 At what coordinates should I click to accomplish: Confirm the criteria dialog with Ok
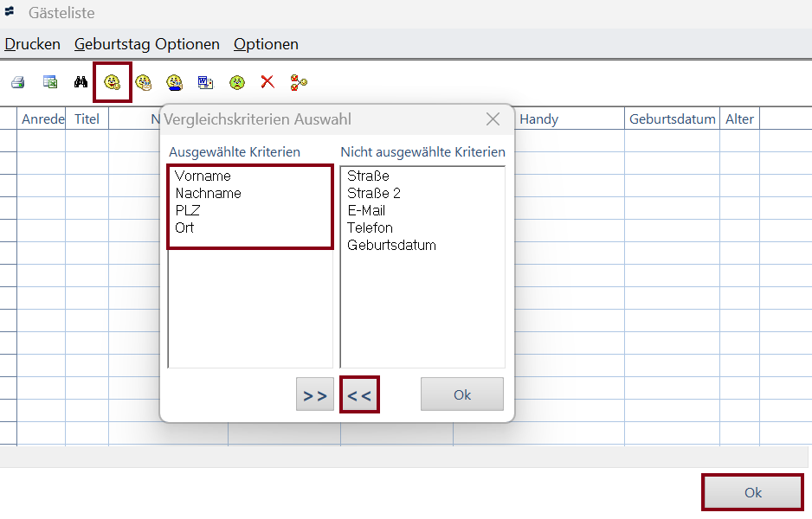461,394
